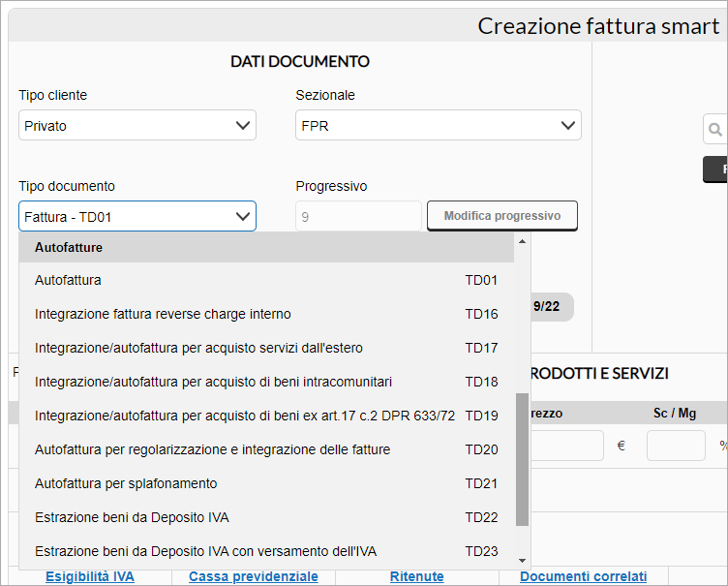Select Autofattura TD01 option
This screenshot has width=728, height=586.
click(x=266, y=280)
